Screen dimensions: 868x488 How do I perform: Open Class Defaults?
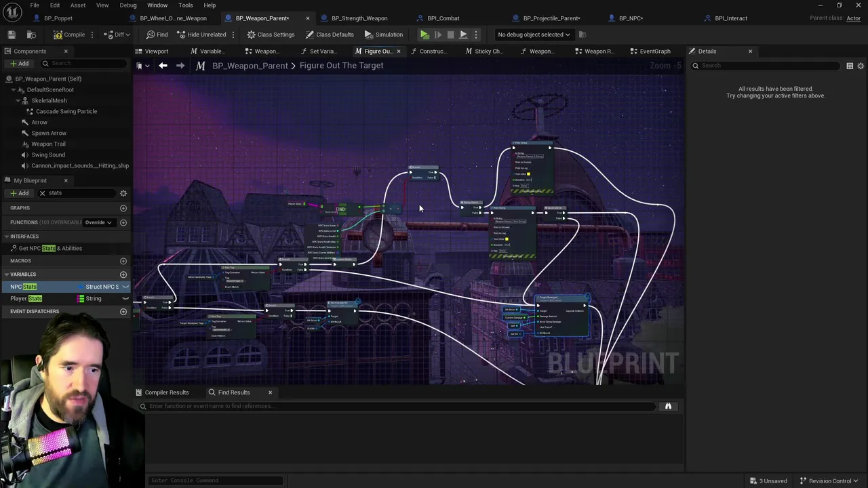330,35
